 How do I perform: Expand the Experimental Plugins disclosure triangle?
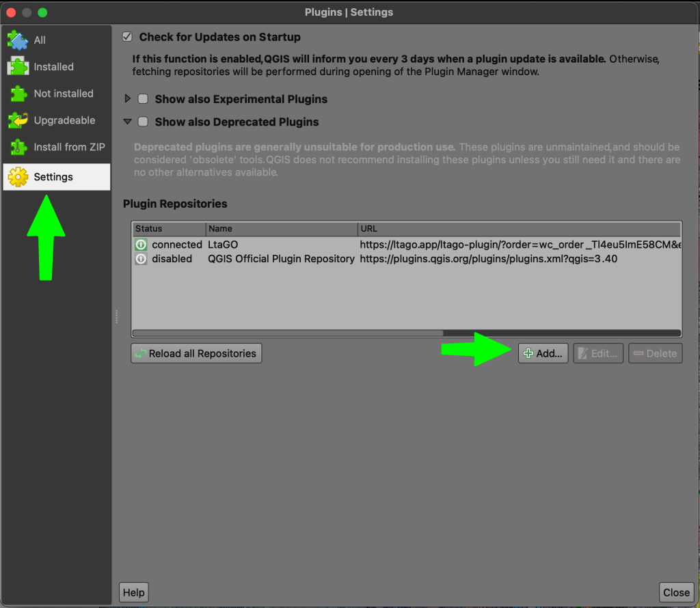pos(128,99)
